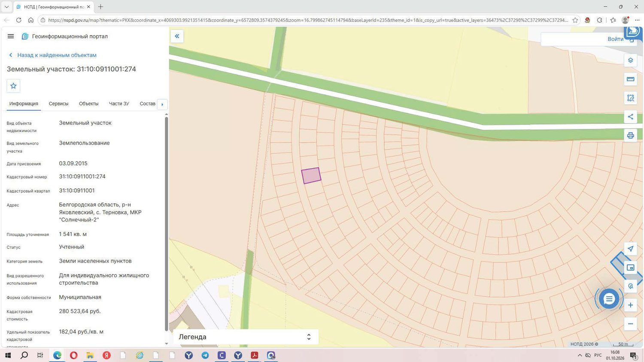The height and width of the screenshot is (362, 644).
Task: Switch to the Сервисы tab
Action: pyautogui.click(x=58, y=104)
